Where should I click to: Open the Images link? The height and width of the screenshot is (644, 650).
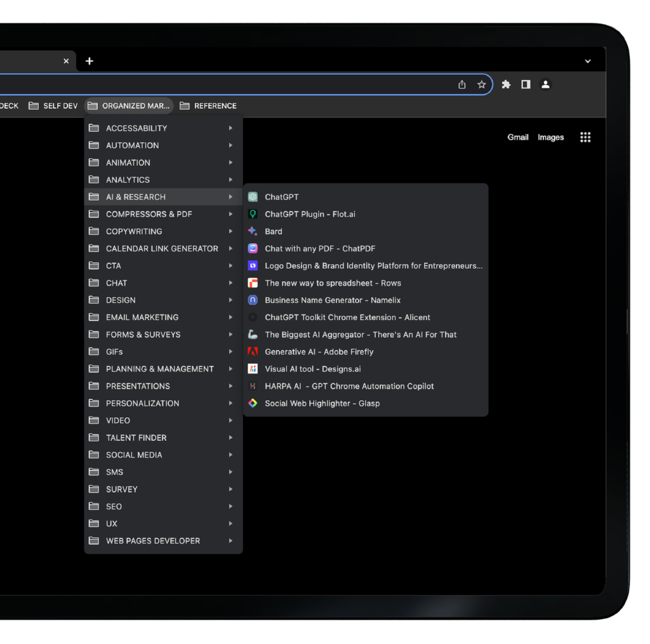coord(550,137)
